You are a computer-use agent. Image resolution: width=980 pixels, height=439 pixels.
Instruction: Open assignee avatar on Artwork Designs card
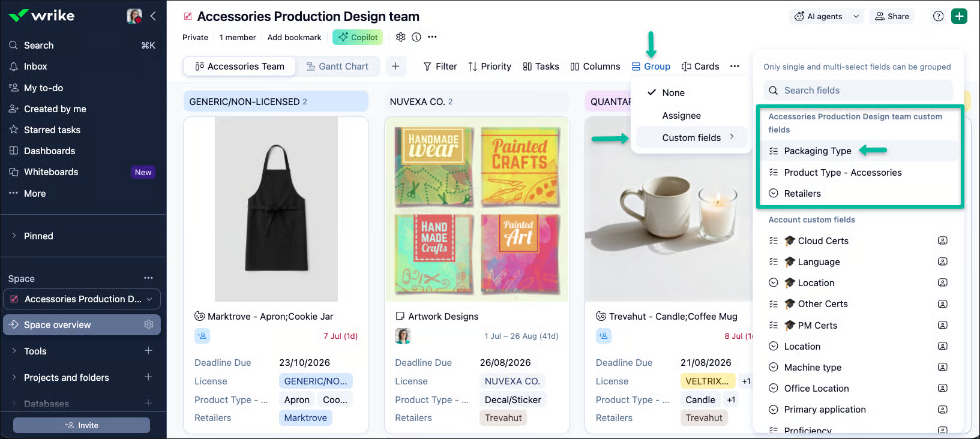point(403,336)
